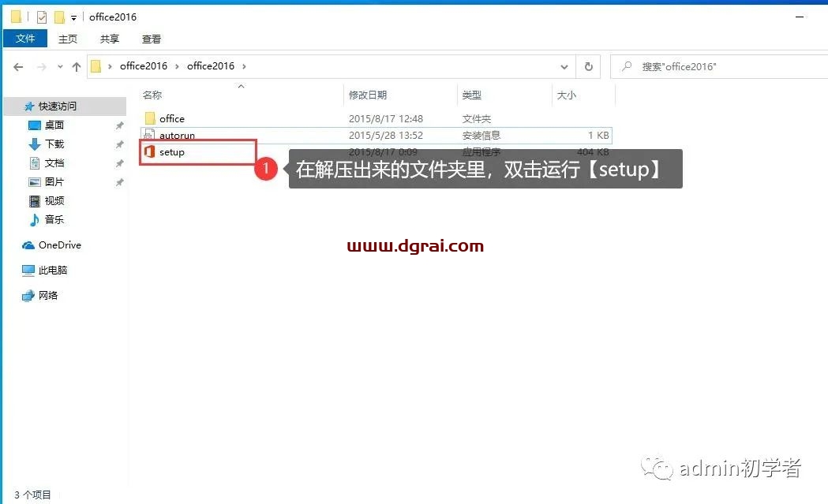Screen dimensions: 828x504
Task: Click the 桌面 desktop icon
Action: 34,125
